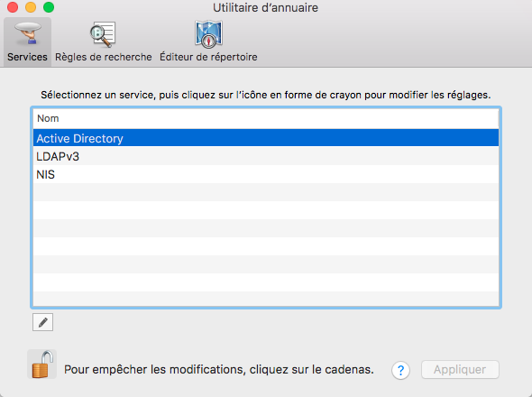
Task: Switch to the Services tab label
Action: click(27, 57)
